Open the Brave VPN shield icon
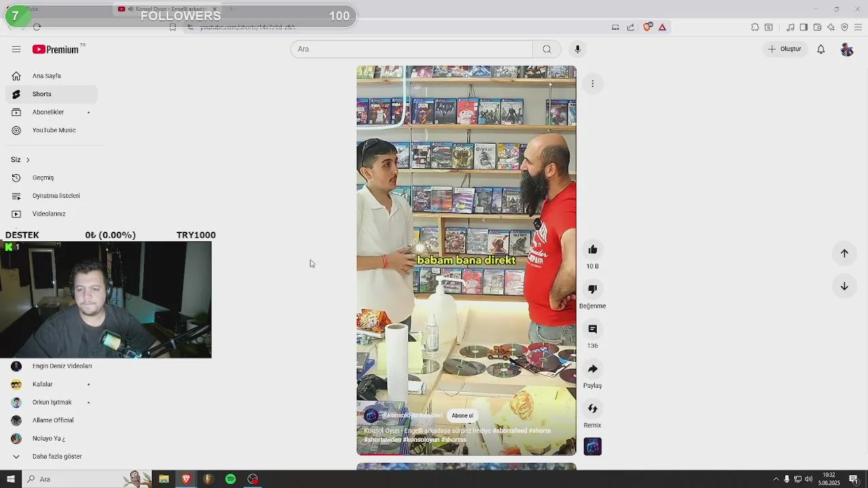 pos(844,27)
